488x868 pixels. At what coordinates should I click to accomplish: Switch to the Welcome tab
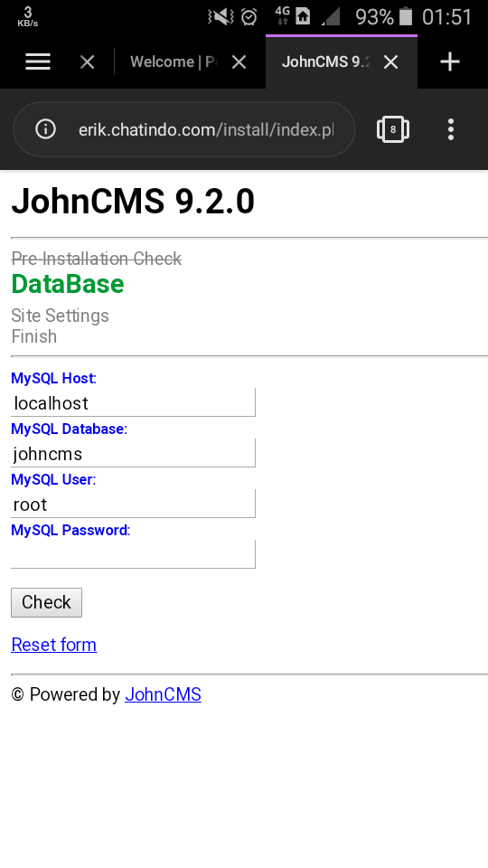174,62
